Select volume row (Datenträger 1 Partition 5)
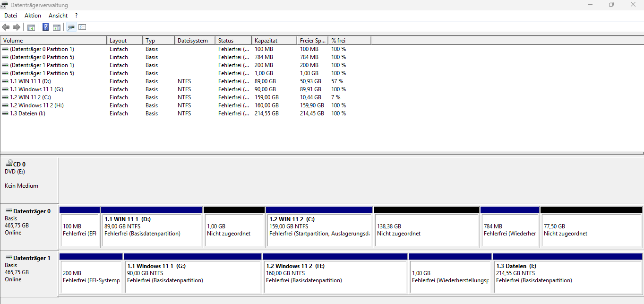This screenshot has height=304, width=644. 186,73
